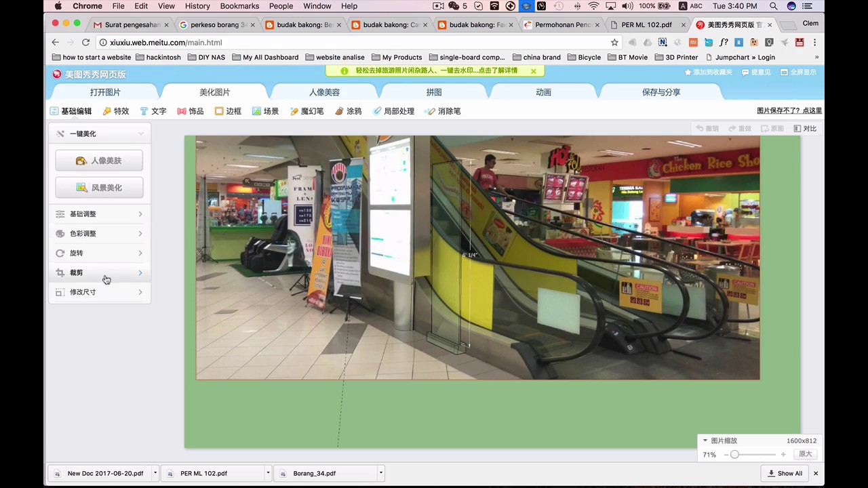Open the Jumpchart » Login bookmark

tap(741, 58)
